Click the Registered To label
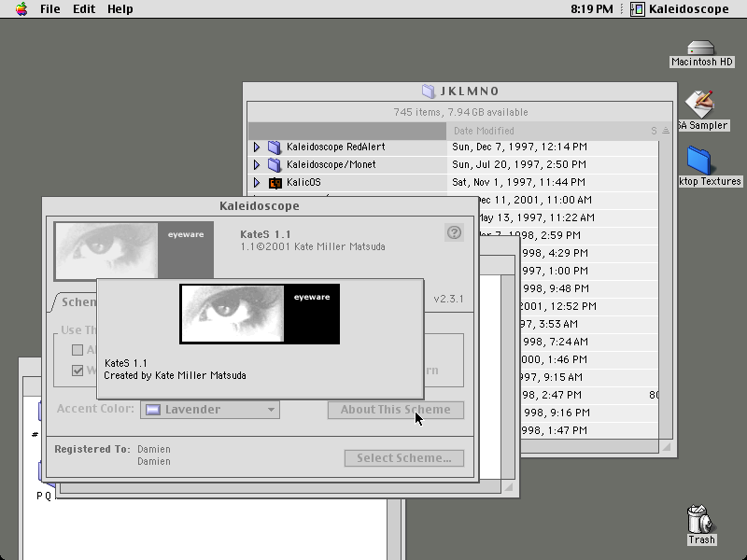Viewport: 747px width, 560px height. [92, 450]
